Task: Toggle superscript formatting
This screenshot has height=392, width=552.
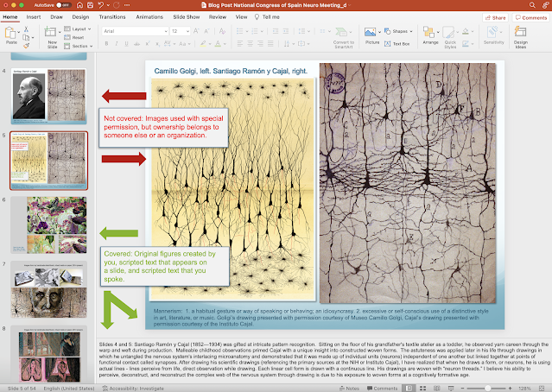Action: click(x=148, y=44)
